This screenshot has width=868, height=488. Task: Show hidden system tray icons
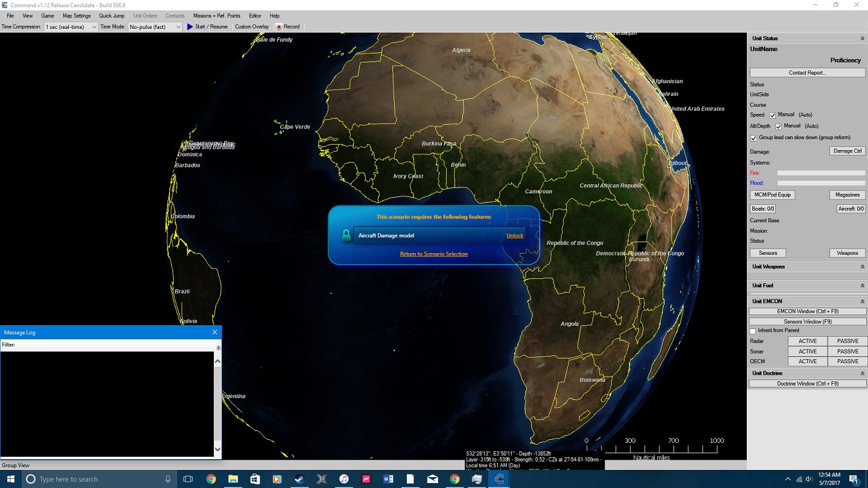pos(788,479)
